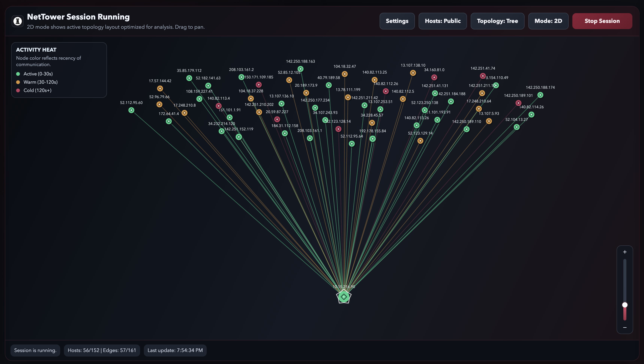Toggle Hosts: Public filter
Screen dimensions: 644x364
443,21
